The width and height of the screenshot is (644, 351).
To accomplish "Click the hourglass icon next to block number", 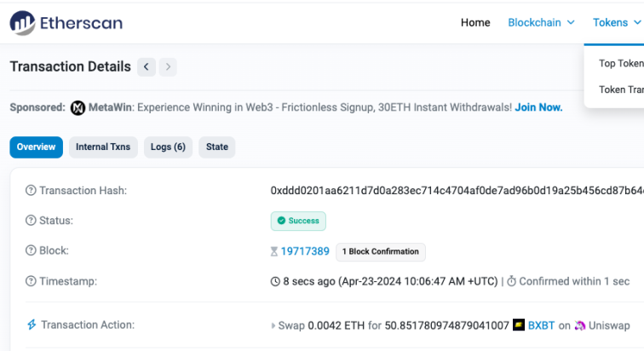I will coord(274,251).
